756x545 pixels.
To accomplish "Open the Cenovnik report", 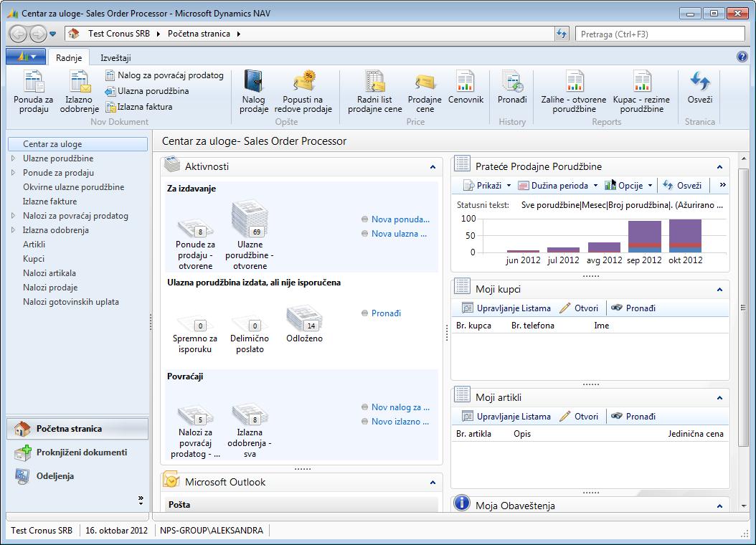I will (x=466, y=87).
